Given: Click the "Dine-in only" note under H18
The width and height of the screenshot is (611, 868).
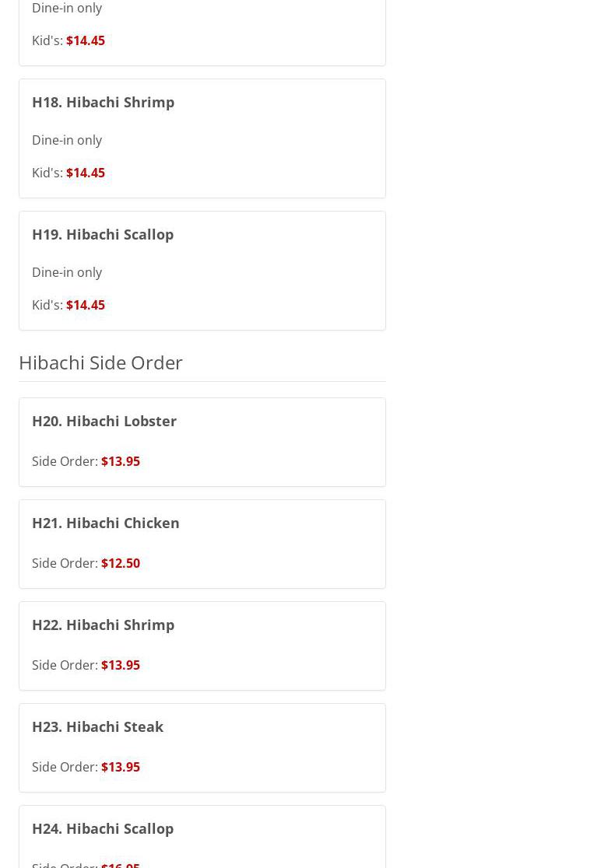Looking at the screenshot, I should pos(67,140).
